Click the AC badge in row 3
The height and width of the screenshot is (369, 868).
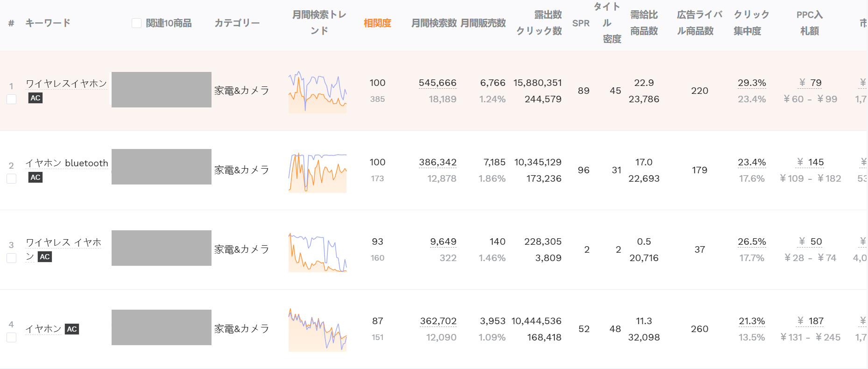[45, 257]
